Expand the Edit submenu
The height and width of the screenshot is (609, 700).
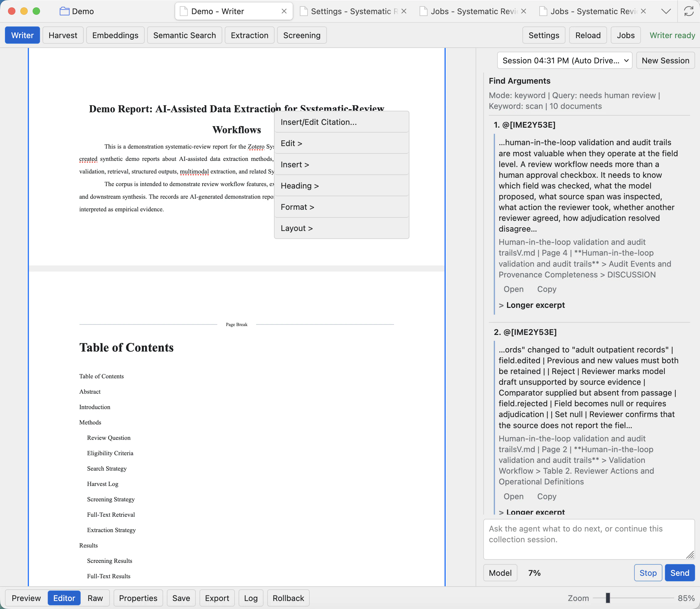click(341, 143)
